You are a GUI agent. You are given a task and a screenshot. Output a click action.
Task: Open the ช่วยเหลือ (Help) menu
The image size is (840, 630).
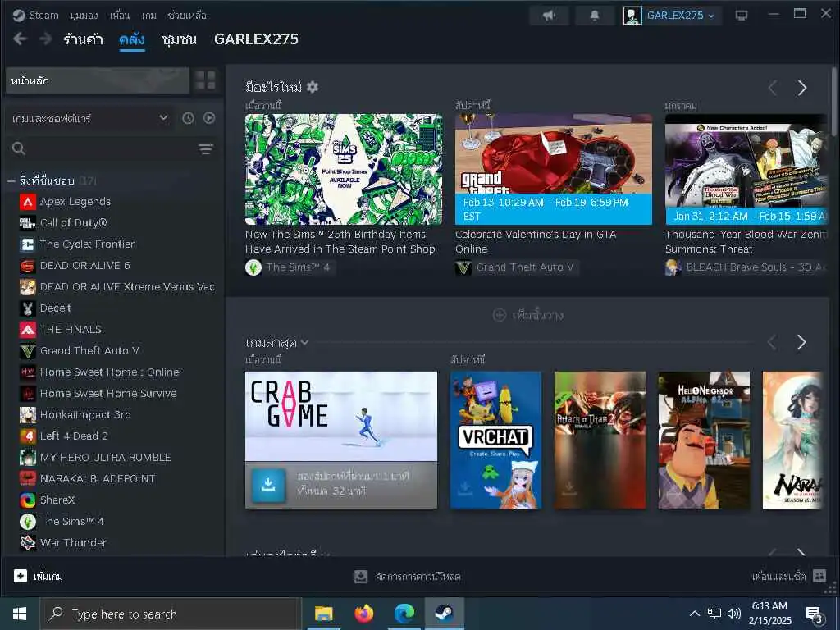coord(187,15)
